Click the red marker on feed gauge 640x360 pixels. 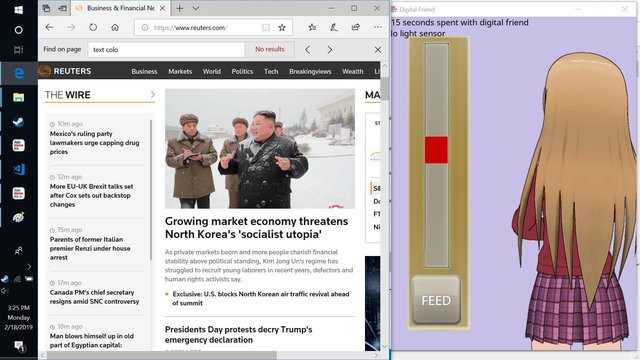tap(436, 150)
